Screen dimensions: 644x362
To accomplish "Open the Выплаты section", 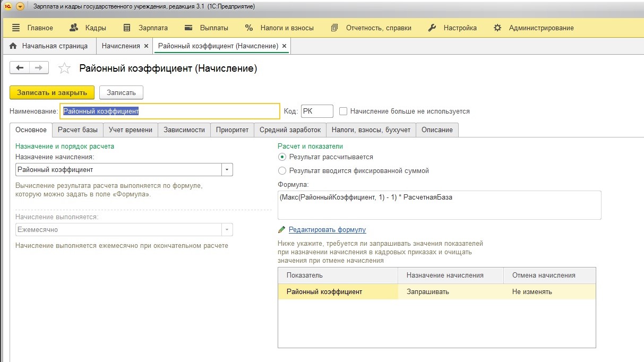I will 214,28.
